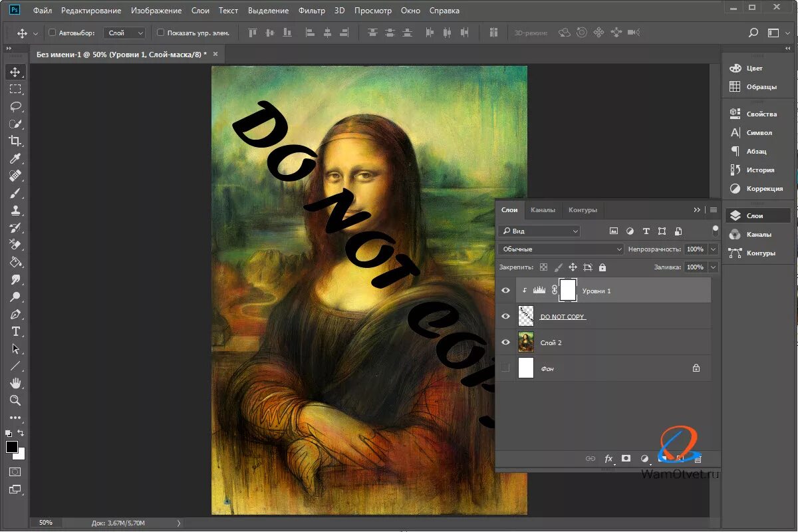798x532 pixels.
Task: Select the Horizontal Type tool
Action: pyautogui.click(x=15, y=331)
